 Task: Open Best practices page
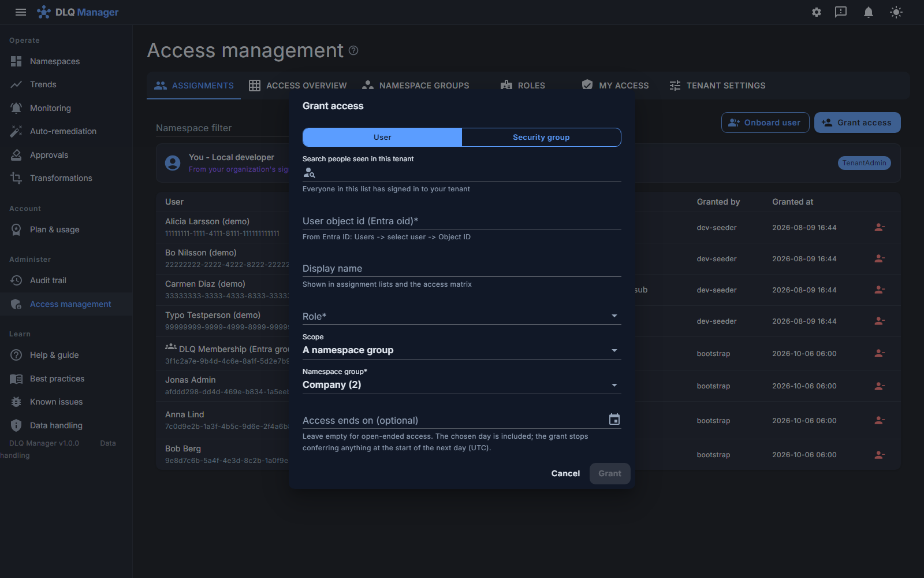[66, 379]
